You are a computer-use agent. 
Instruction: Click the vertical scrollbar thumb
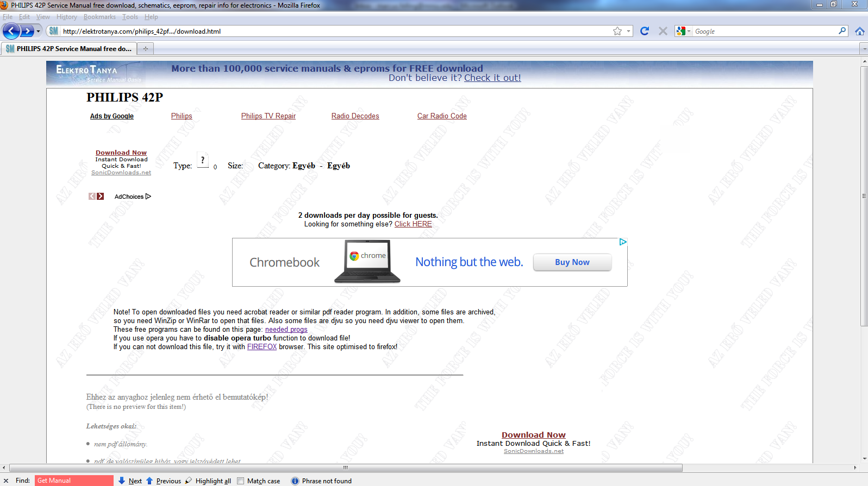coord(864,195)
